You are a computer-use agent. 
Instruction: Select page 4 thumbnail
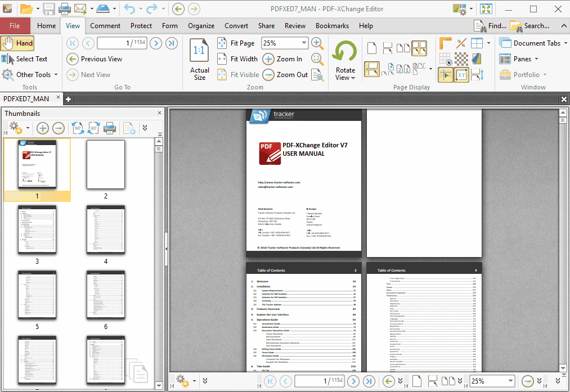[106, 229]
